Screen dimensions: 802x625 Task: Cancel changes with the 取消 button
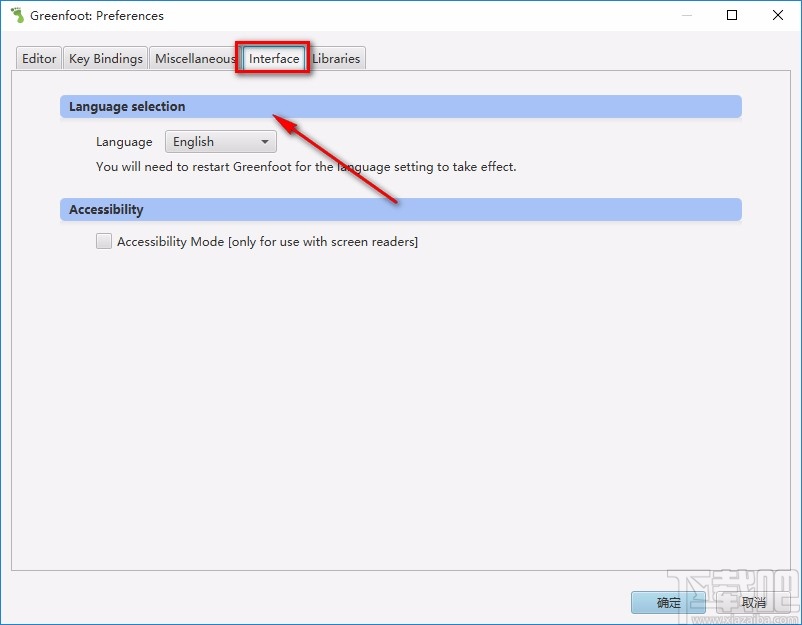[753, 602]
